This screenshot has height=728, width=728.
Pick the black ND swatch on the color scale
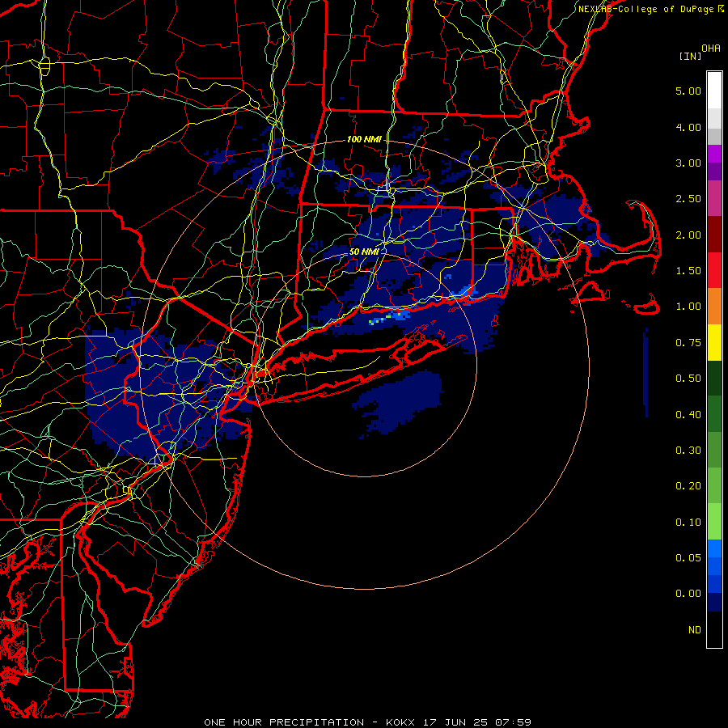[x=714, y=629]
